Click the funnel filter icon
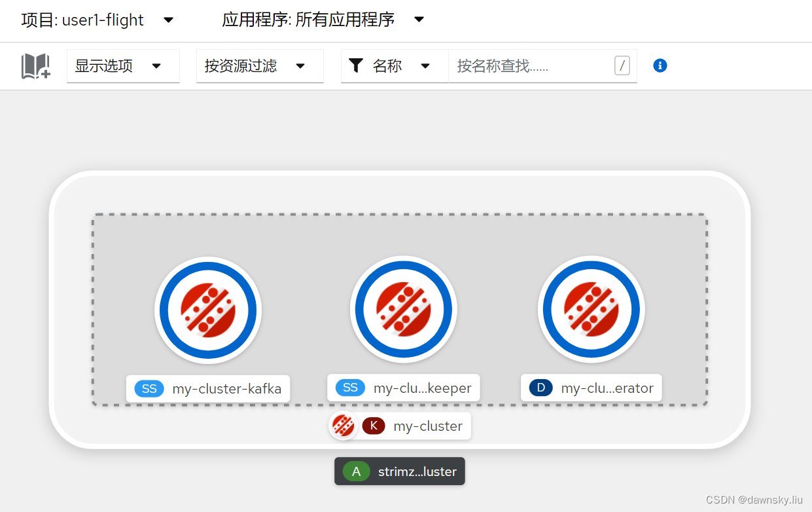Viewport: 812px width, 512px height. pos(355,65)
